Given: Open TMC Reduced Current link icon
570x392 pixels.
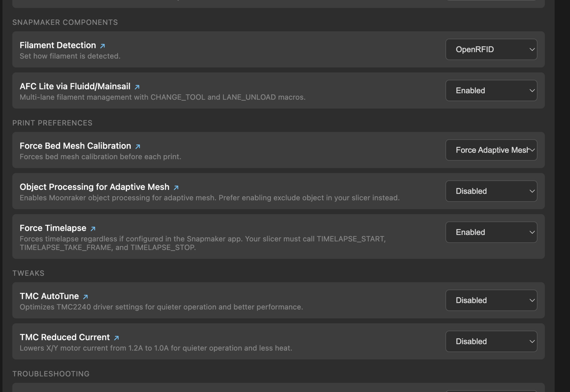Looking at the screenshot, I should point(116,338).
